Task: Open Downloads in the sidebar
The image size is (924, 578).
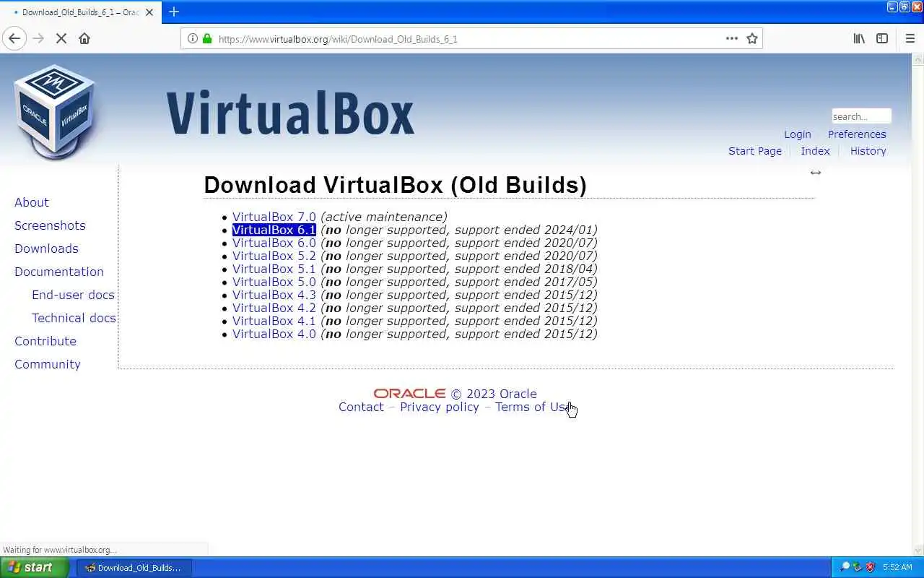Action: point(46,249)
